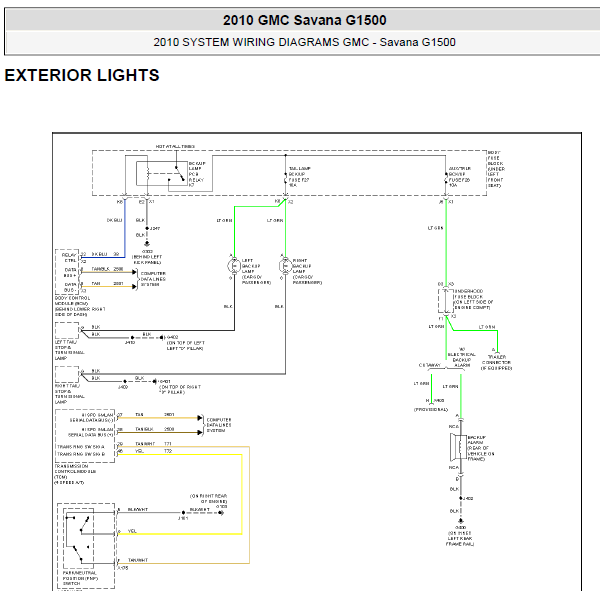
Task: Click the 'BACKUP ALARM (REAR OF VEHICLE ON FRAME)' caption
Action: point(481,448)
